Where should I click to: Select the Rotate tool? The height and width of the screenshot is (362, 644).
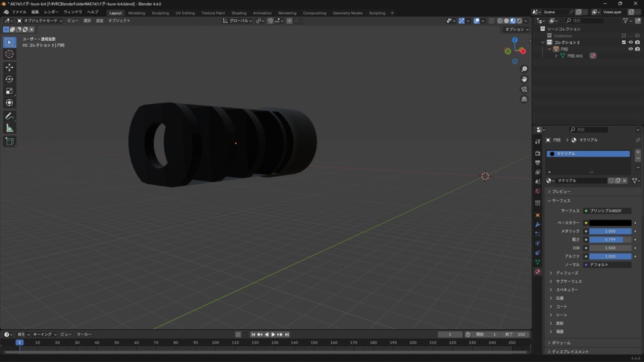click(9, 79)
